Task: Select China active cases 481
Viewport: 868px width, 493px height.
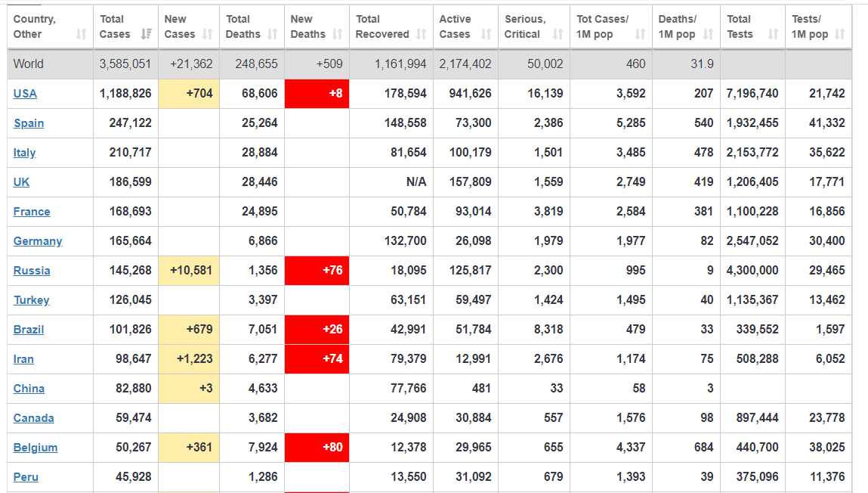Action: point(481,389)
